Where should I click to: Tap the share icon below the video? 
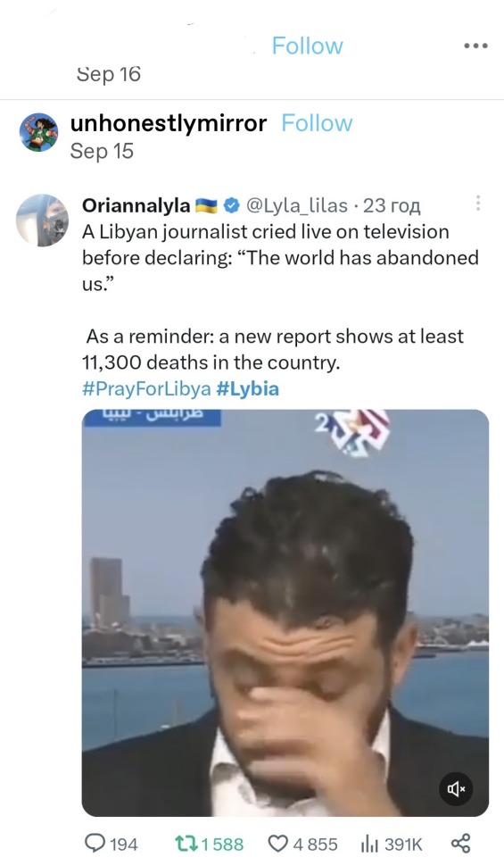[x=461, y=843]
